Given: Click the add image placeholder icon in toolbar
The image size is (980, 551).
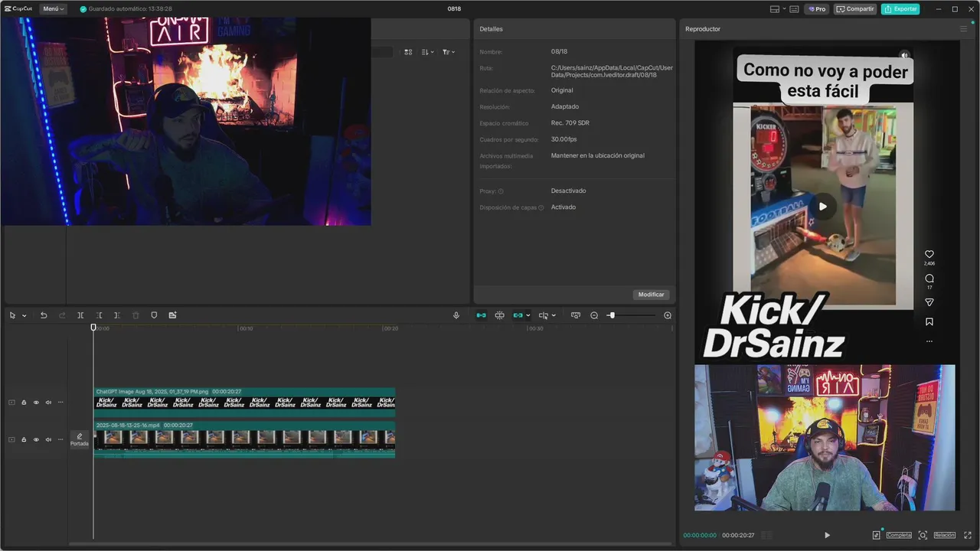Looking at the screenshot, I should coord(172,315).
